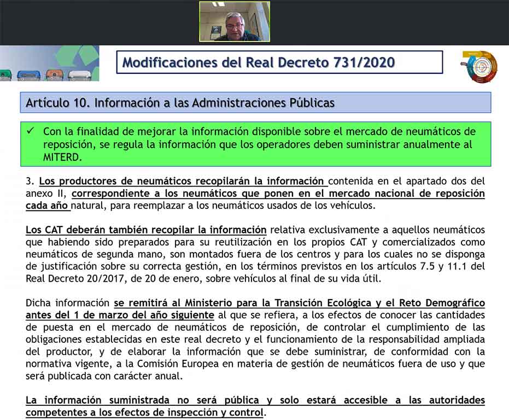Click 'será publicada con carácter anual.'
Viewport: 509px width, 420px height.
[x=104, y=376]
